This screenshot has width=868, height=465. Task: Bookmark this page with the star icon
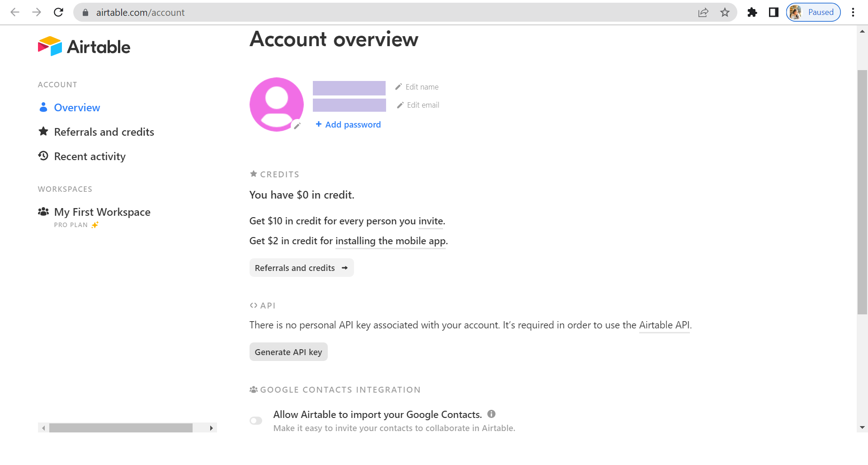tap(725, 12)
